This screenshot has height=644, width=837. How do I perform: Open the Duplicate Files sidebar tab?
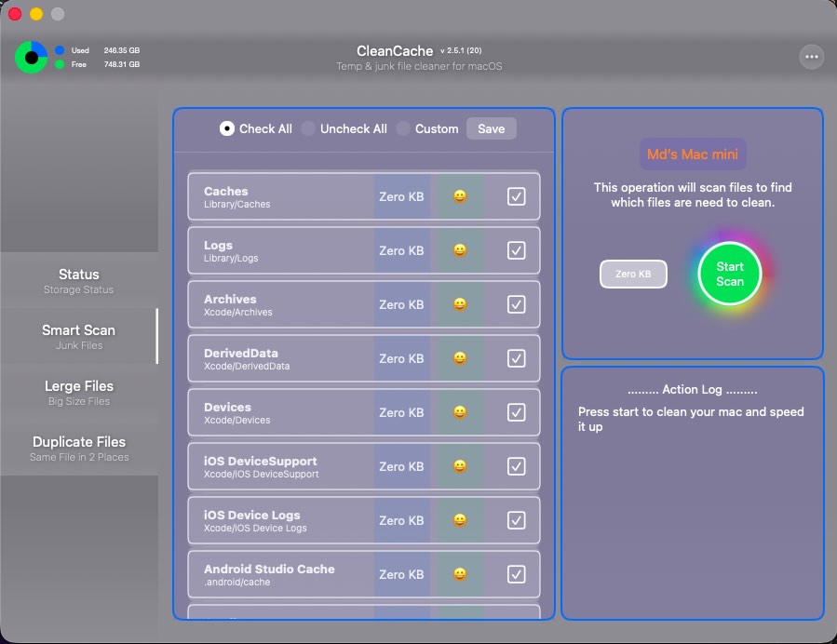coord(79,449)
